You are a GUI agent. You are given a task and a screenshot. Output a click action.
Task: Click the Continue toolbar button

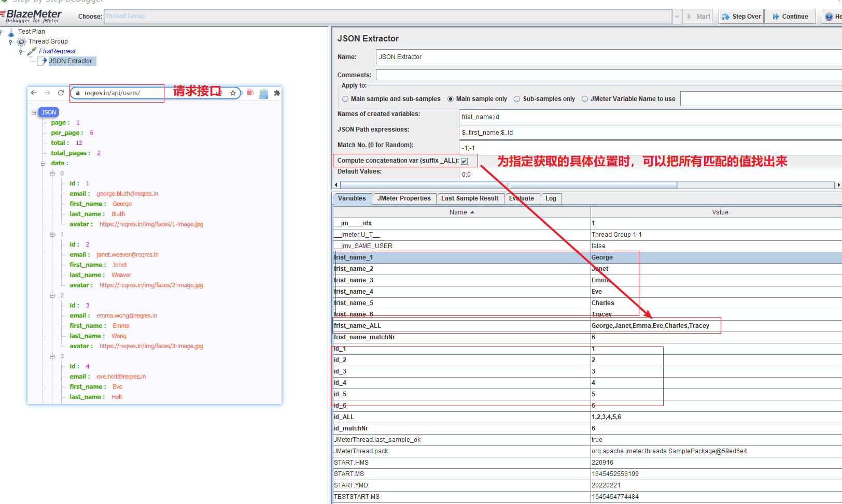tap(790, 17)
